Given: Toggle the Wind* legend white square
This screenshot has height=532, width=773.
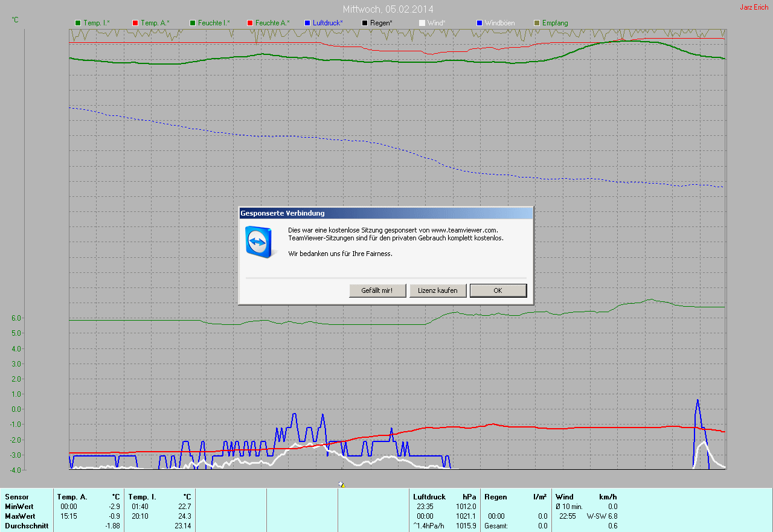Looking at the screenshot, I should (x=422, y=23).
